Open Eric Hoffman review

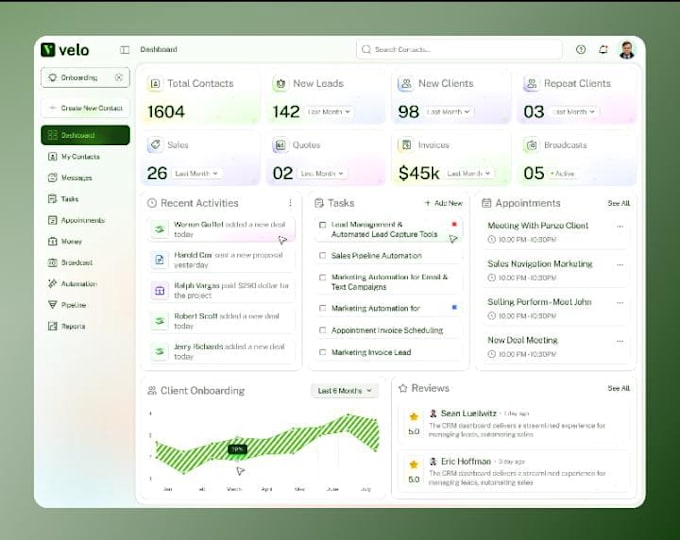coord(514,472)
